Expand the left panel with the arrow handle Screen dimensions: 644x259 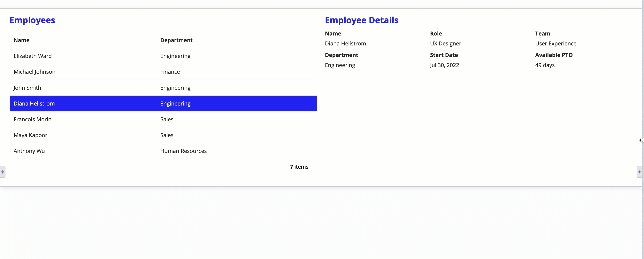(2, 172)
